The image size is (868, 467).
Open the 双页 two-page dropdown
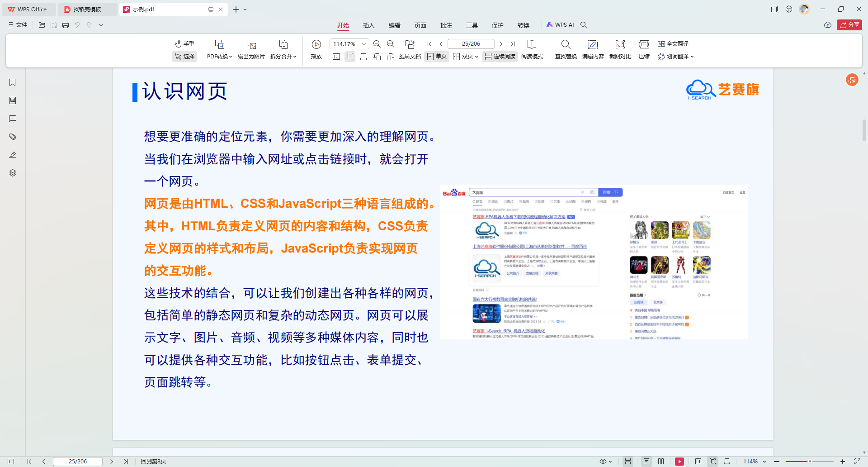465,57
